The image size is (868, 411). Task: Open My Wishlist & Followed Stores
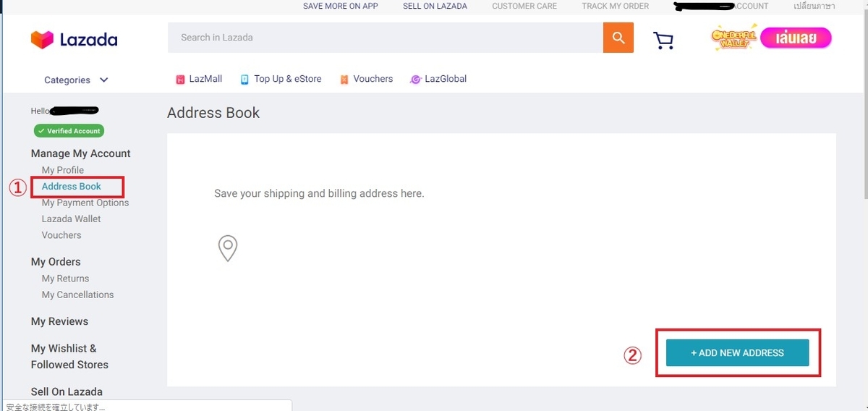point(69,357)
